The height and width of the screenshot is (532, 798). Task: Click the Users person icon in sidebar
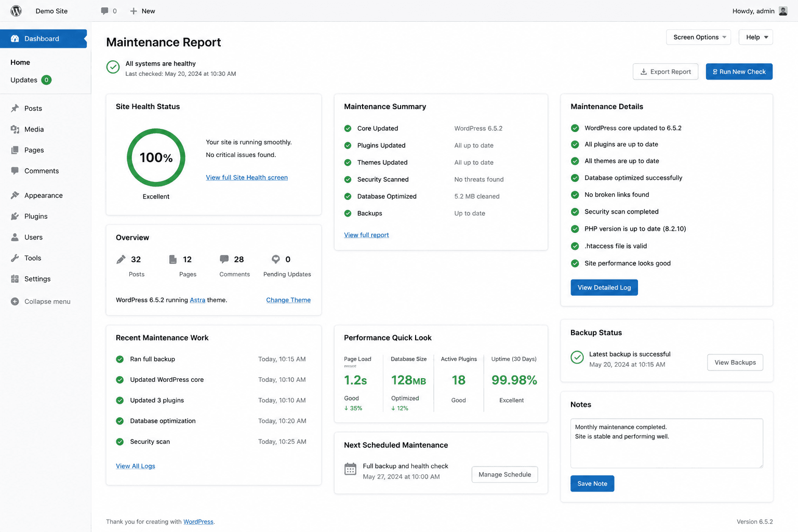[15, 237]
